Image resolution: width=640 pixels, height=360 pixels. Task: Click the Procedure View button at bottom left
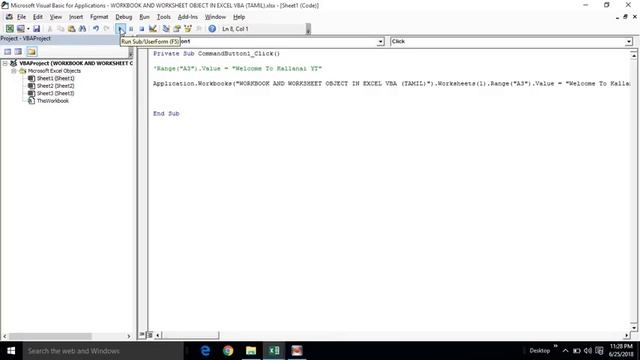pyautogui.click(x=142, y=335)
